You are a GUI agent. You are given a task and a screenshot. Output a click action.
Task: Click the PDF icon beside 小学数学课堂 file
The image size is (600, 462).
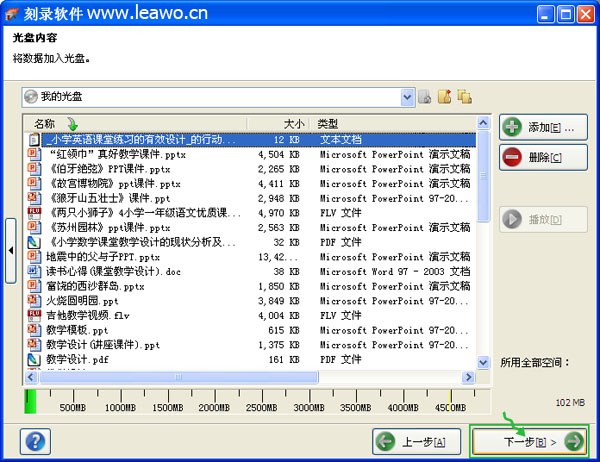pyautogui.click(x=34, y=242)
